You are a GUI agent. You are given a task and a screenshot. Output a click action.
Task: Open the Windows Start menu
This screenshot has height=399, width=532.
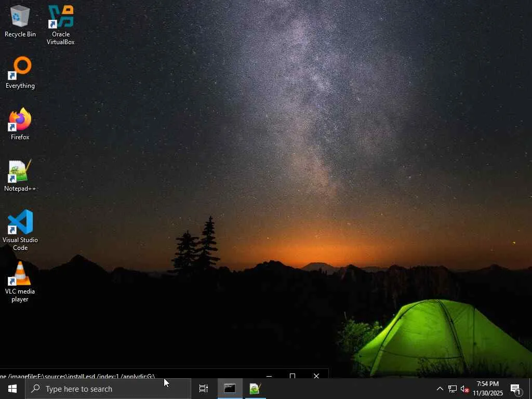pyautogui.click(x=12, y=389)
